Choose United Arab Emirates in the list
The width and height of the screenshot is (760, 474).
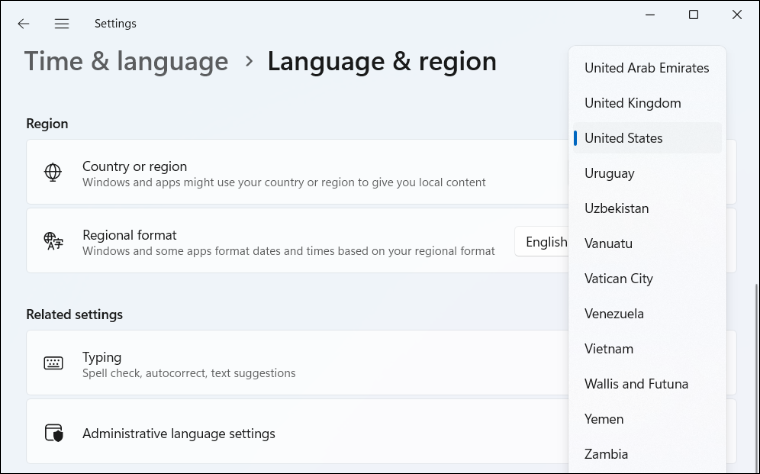click(647, 68)
